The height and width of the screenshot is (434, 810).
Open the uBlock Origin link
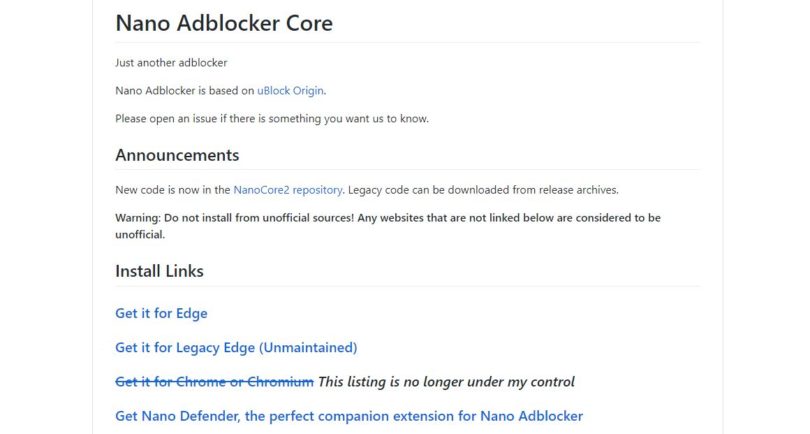point(290,91)
